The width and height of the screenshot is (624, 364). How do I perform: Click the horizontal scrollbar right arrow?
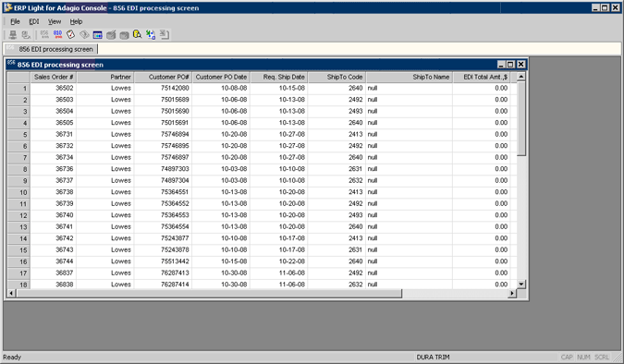512,293
